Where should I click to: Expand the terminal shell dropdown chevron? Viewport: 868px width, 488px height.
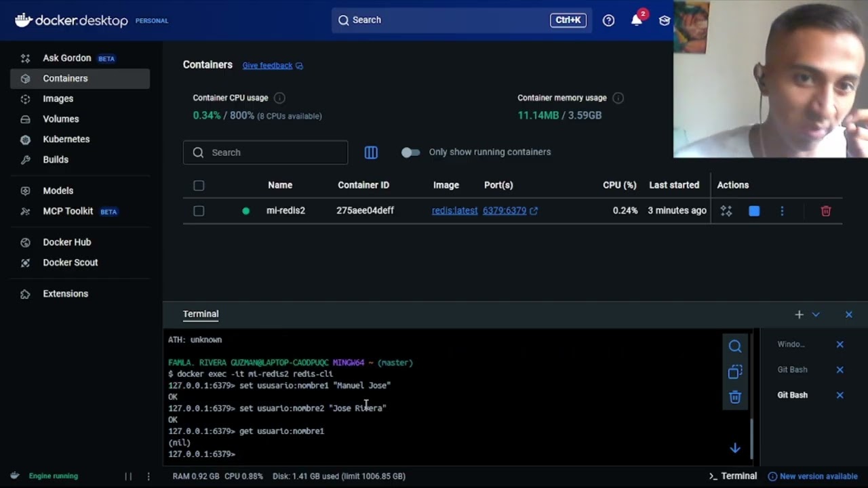click(816, 314)
